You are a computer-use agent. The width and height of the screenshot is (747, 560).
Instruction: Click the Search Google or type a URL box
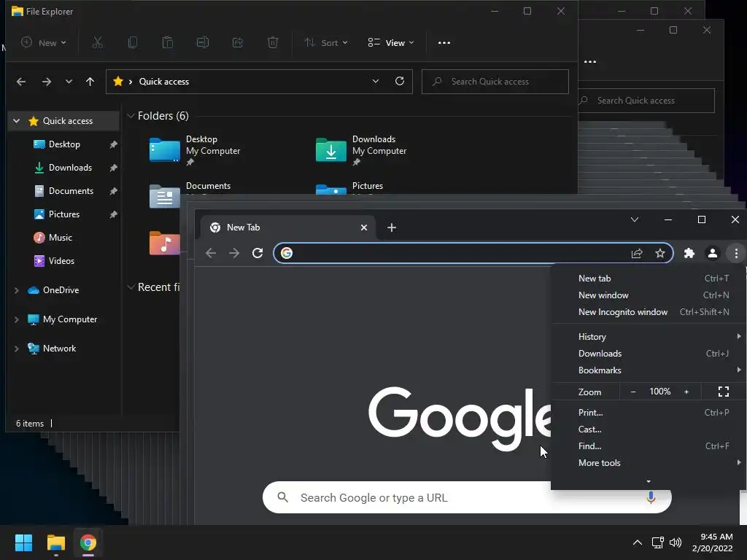(x=467, y=497)
